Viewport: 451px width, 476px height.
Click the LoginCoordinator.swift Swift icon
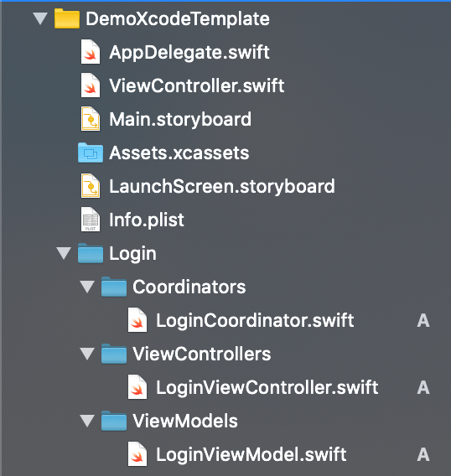click(137, 320)
